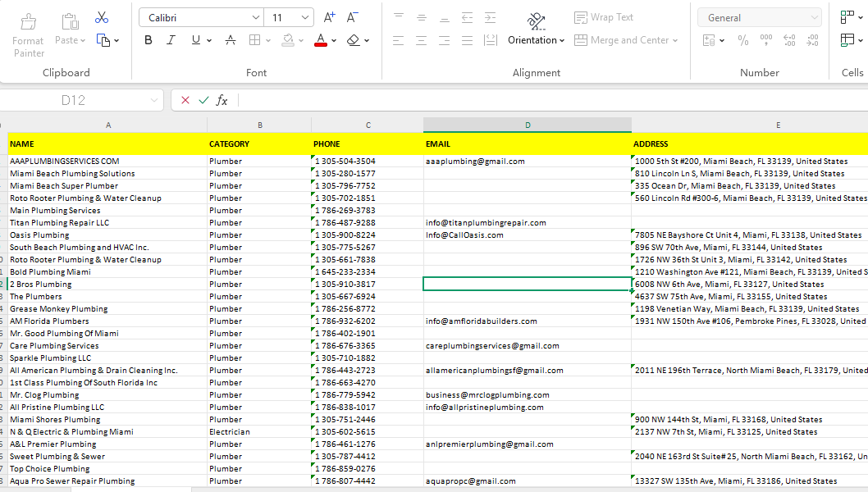Toggle Bold formatting

click(148, 40)
